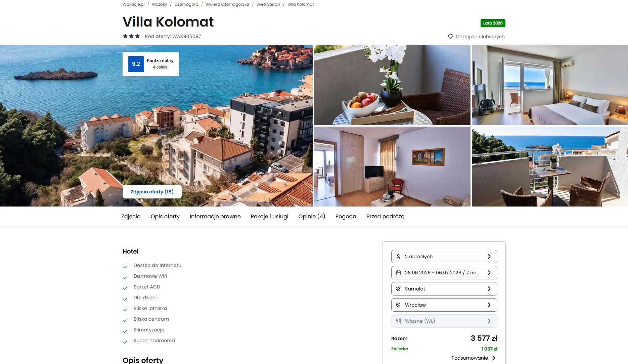Open the date range 28.06.2026 selector chevron

click(489, 273)
